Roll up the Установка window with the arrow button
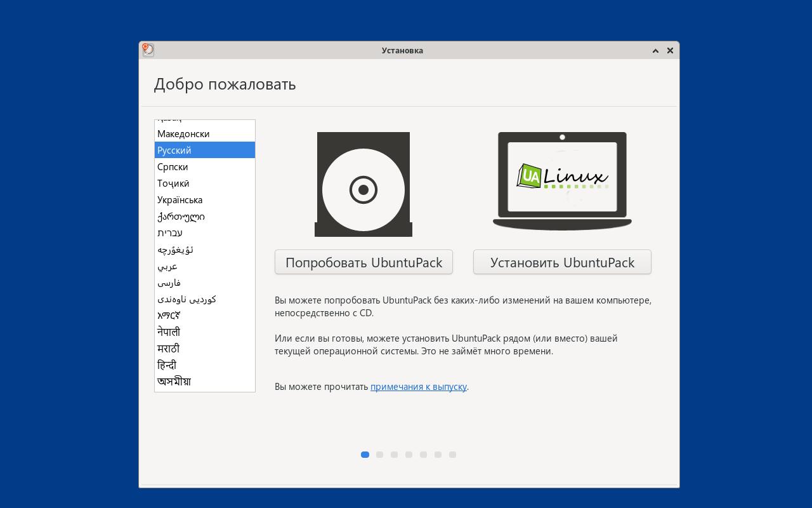 click(655, 51)
